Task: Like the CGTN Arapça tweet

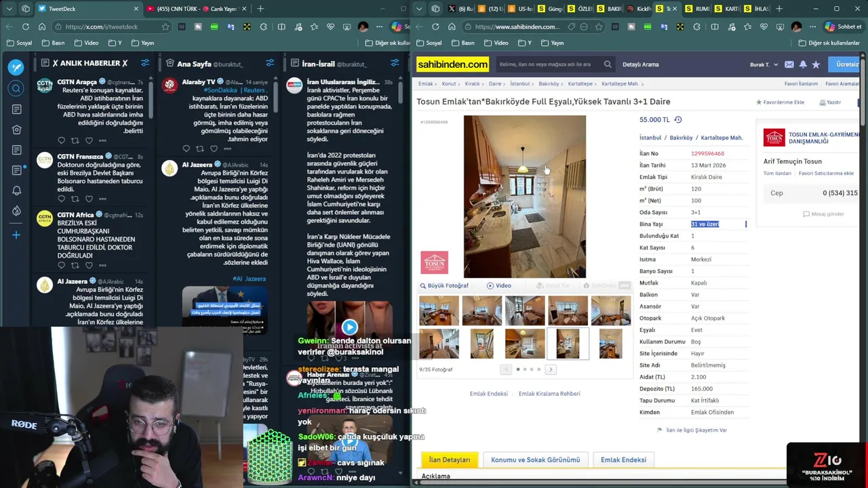Action: coord(89,140)
